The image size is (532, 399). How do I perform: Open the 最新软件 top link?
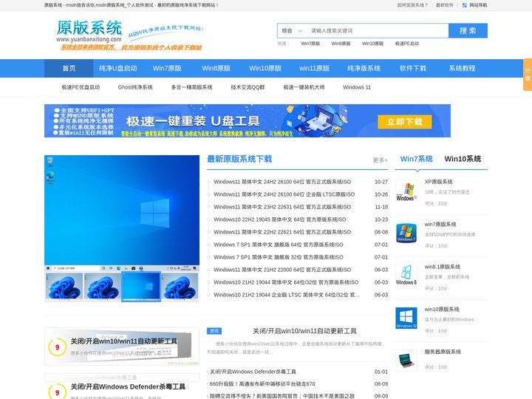coord(445,5)
